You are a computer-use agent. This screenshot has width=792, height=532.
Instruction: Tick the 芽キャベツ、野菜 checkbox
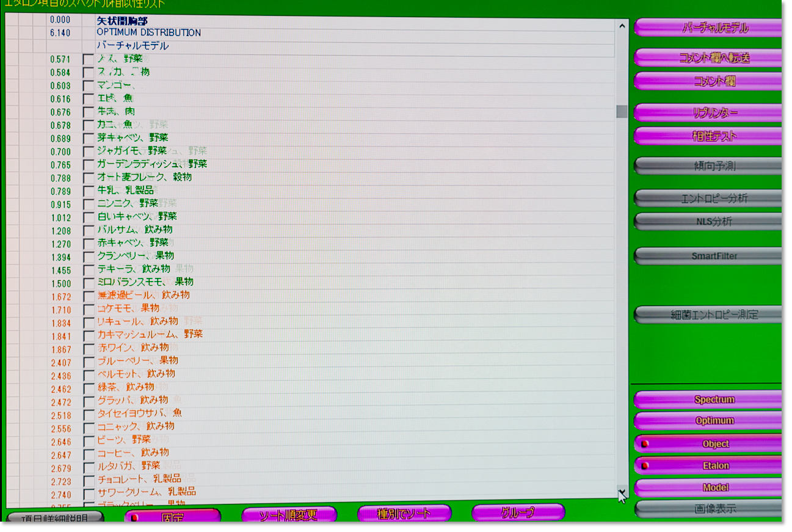(89, 139)
